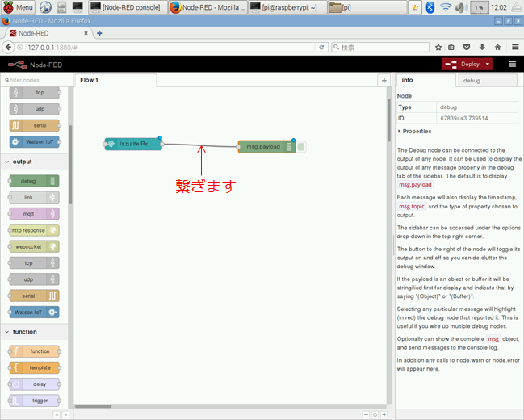Select the function palette node

tap(35, 351)
